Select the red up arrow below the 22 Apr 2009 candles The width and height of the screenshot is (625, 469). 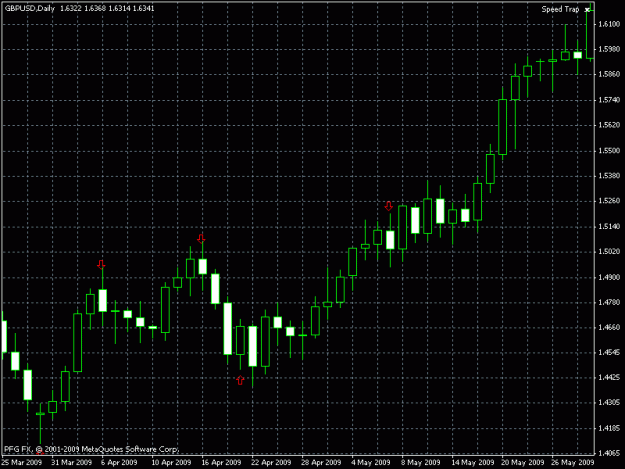pyautogui.click(x=240, y=380)
